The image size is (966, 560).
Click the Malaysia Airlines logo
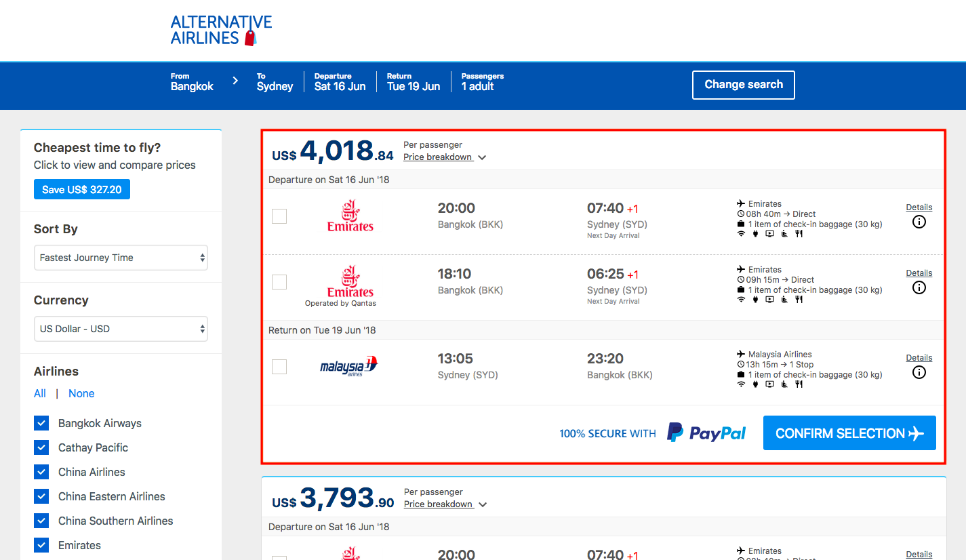pyautogui.click(x=349, y=366)
